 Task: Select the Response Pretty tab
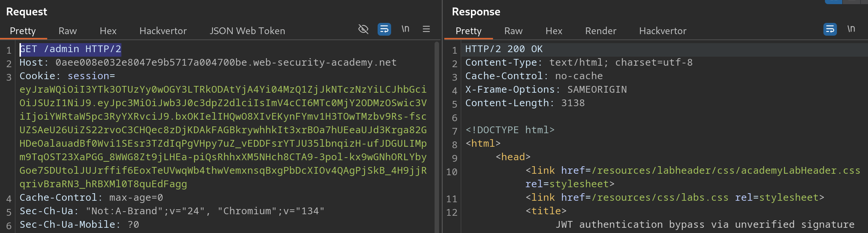tap(468, 31)
